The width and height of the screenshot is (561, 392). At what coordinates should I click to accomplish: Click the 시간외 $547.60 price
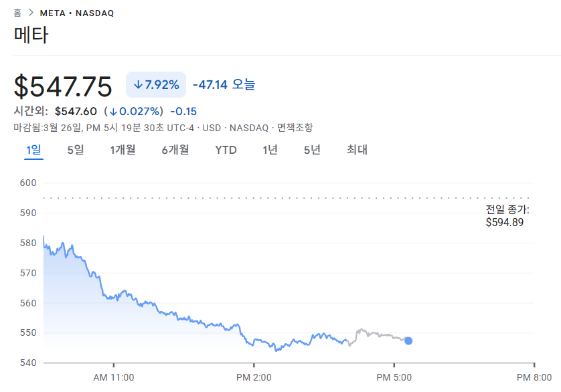(76, 112)
